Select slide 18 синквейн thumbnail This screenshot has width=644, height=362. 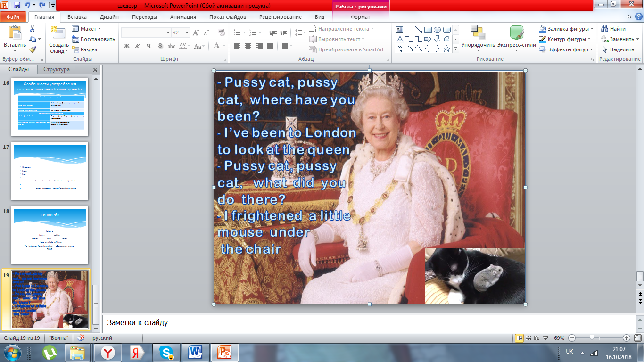[x=50, y=235]
